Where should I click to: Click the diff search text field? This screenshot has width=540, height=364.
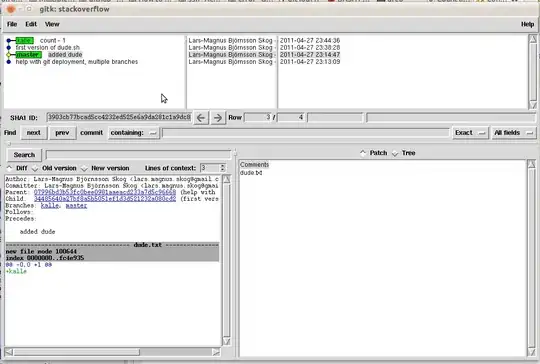coord(138,155)
